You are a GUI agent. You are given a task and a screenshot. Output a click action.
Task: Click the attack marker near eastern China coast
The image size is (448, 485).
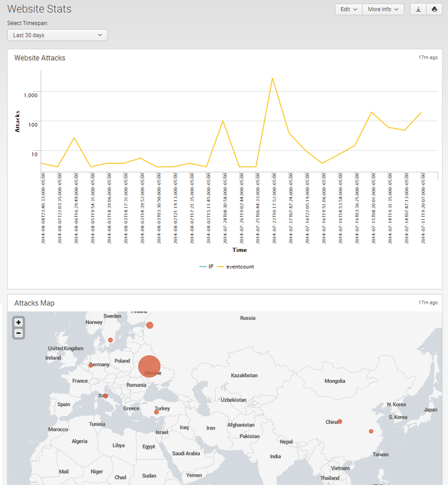tap(371, 431)
